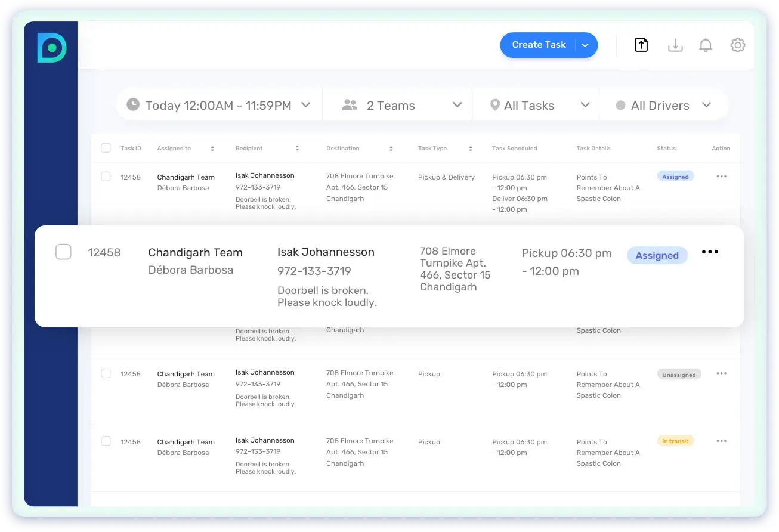Viewport: 779px width, 532px height.
Task: Open three-dot actions for highlighted task row
Action: click(710, 252)
